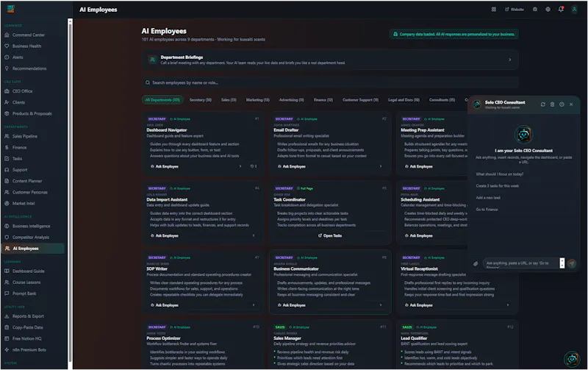Filter by Secretary department tab
This screenshot has height=370, width=588.
point(200,100)
